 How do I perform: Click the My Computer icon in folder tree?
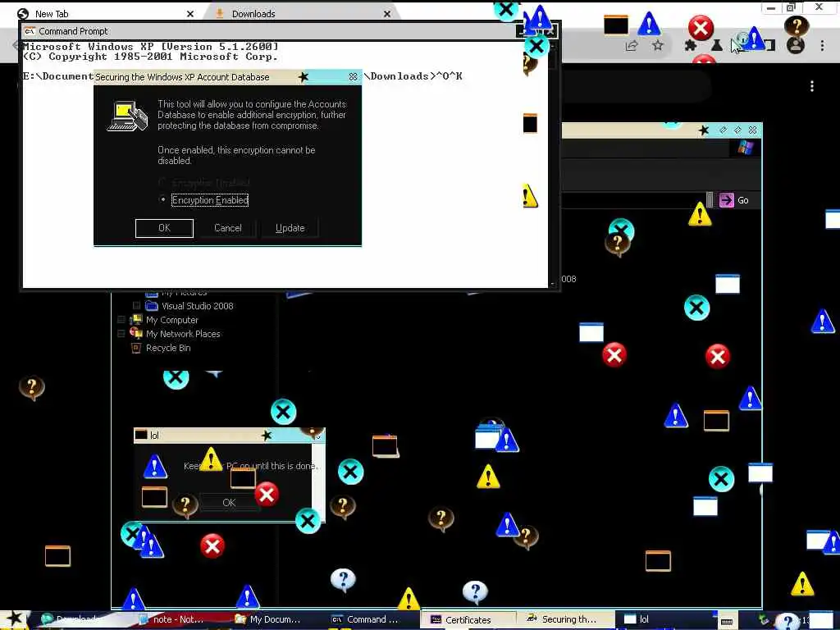pos(136,320)
